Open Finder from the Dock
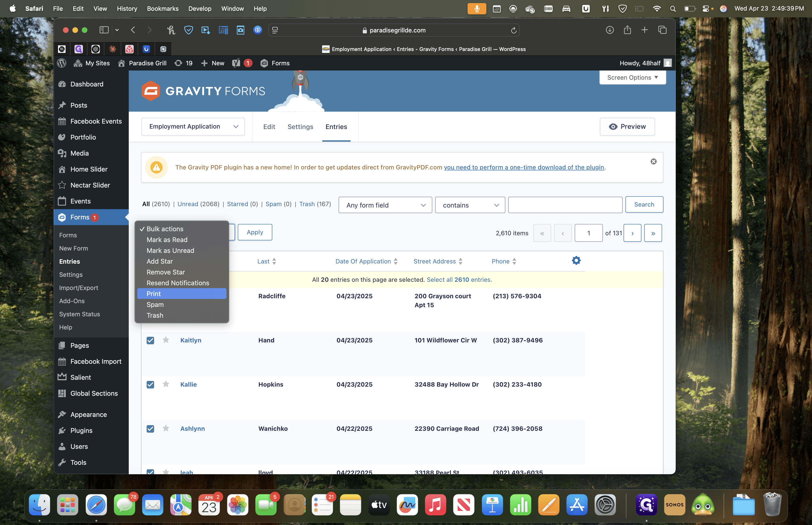This screenshot has width=812, height=525. pos(39,505)
